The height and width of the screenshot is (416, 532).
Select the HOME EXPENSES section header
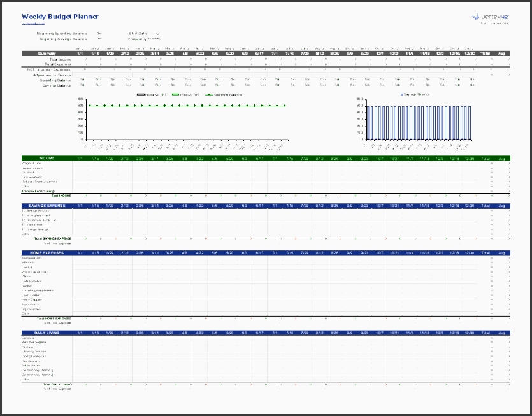pos(47,253)
